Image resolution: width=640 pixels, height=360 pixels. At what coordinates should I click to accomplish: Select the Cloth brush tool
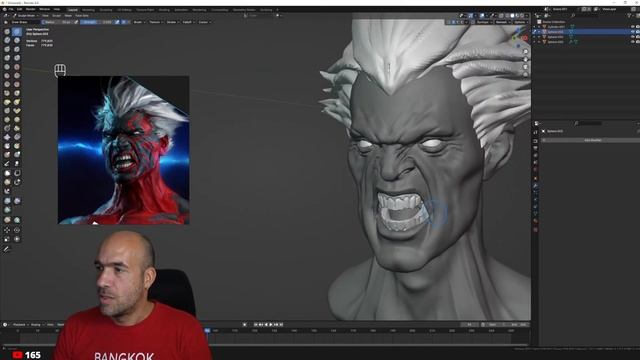[x=7, y=137]
